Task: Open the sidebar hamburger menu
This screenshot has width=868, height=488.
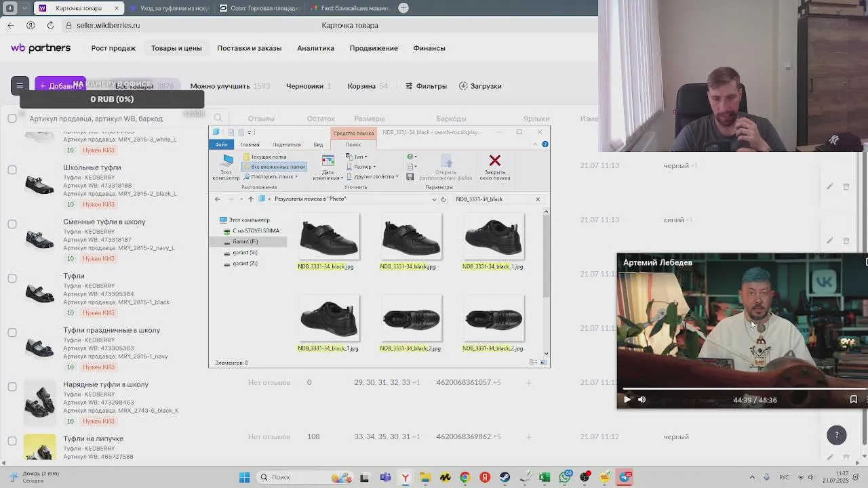Action: tap(20, 85)
